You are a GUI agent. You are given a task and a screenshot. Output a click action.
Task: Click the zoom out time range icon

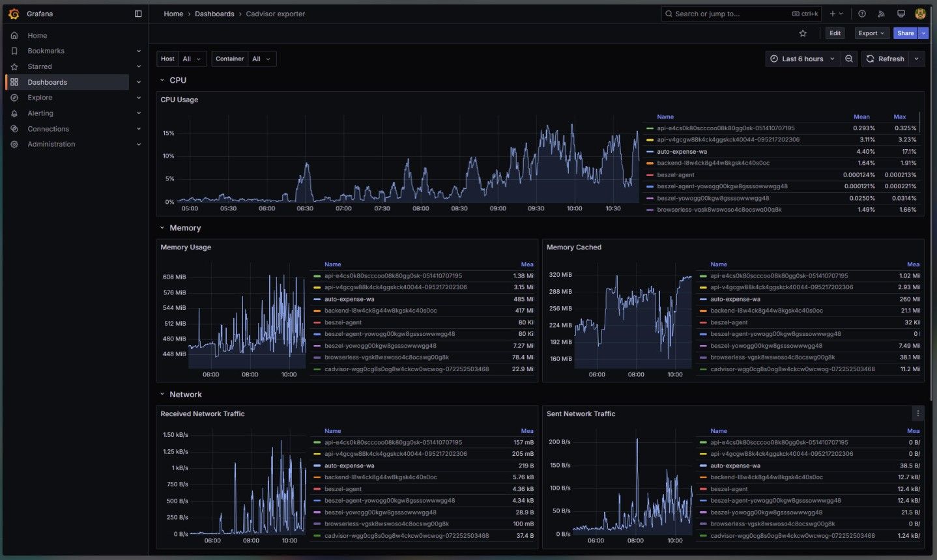point(849,59)
